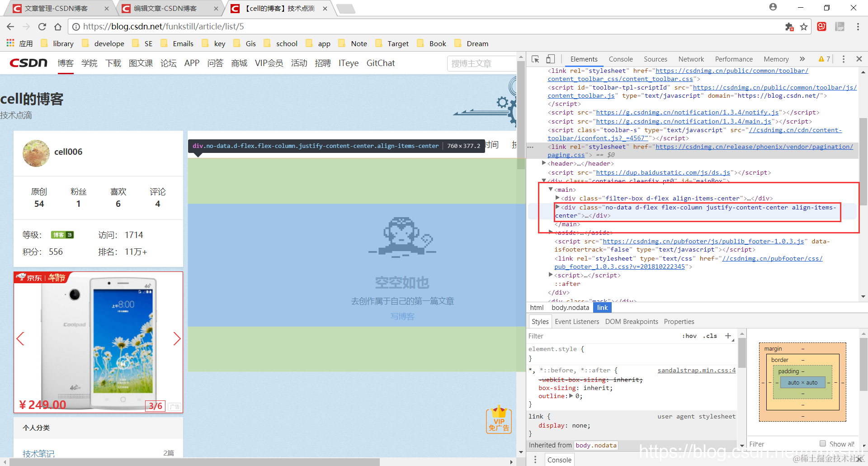Screen dimensions: 868x466
Task: Reload the page with the refresh icon
Action: pyautogui.click(x=42, y=27)
